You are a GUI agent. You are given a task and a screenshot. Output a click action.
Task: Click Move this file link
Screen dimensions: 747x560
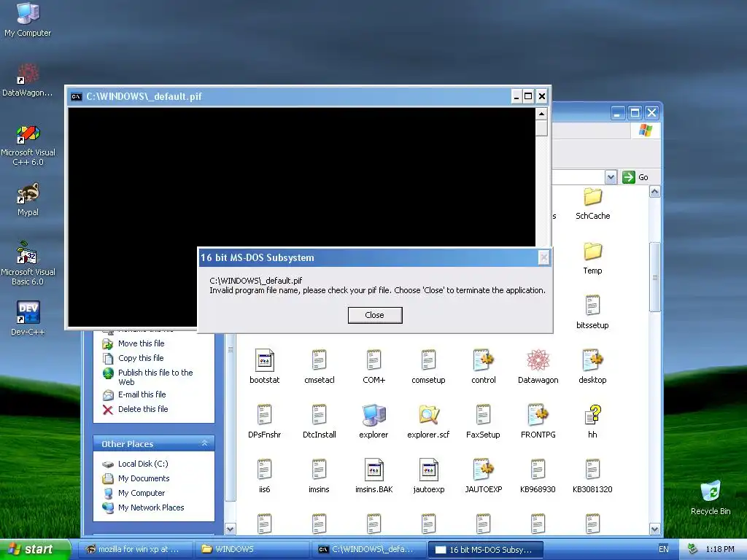[x=141, y=343]
